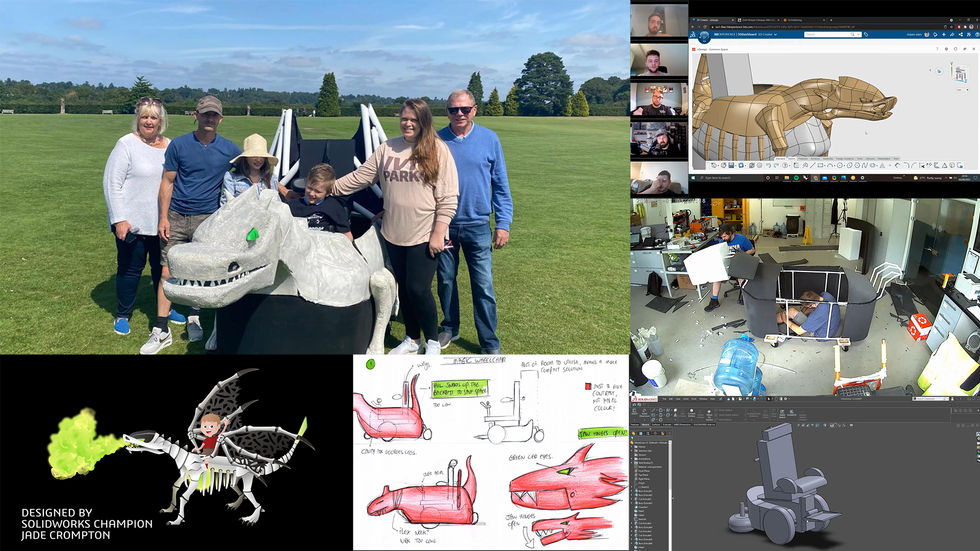Open the Evaluate tab in SOLIDWORKS
The height and width of the screenshot is (551, 980).
[667, 424]
